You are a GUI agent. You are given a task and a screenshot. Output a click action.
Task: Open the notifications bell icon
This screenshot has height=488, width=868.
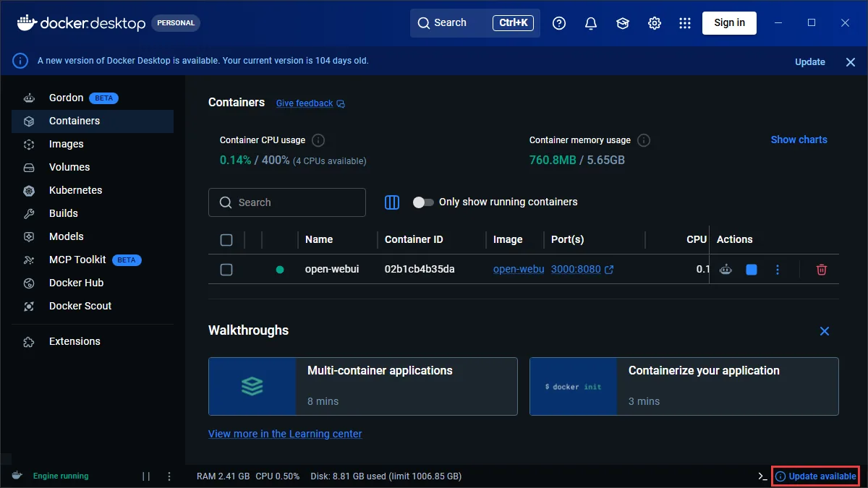pyautogui.click(x=591, y=23)
